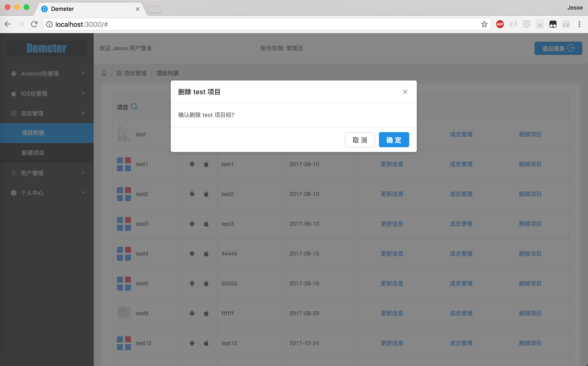Click 更新信息 link for test2
588x366 pixels.
pyautogui.click(x=392, y=194)
